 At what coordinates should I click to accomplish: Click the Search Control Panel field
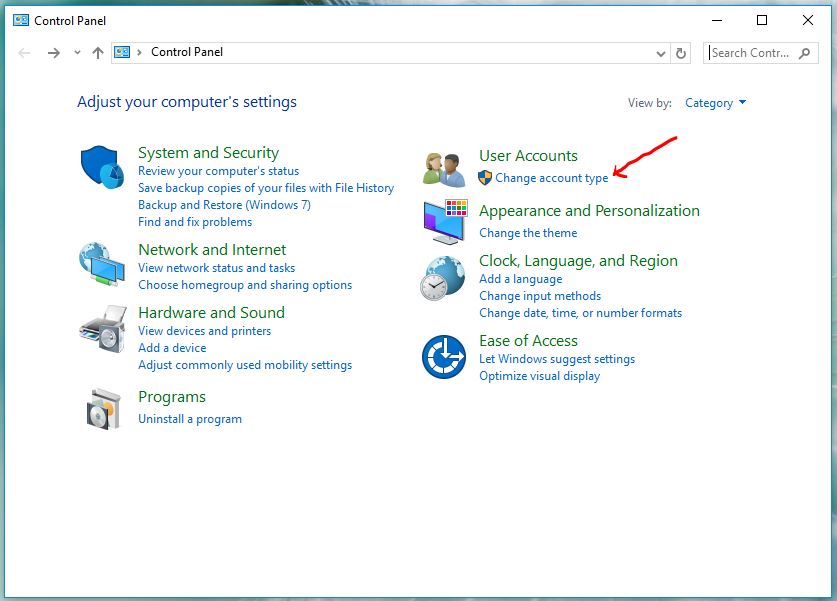click(x=751, y=53)
